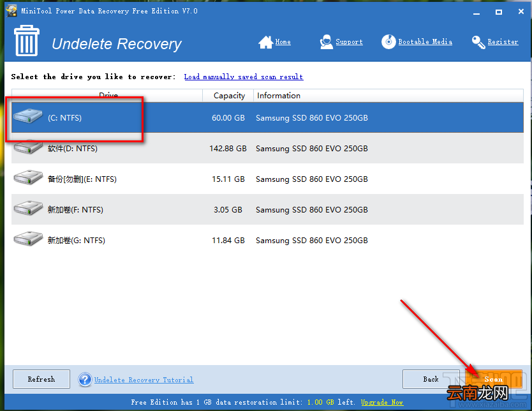Screen dimensions: 532x411
Task: Select the 软件(D: NTFS) drive label
Action: click(73, 148)
